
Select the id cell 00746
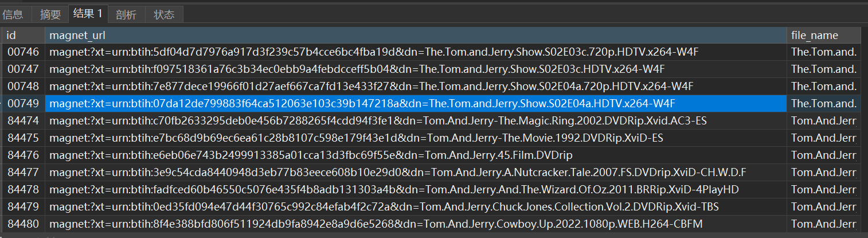[23, 52]
